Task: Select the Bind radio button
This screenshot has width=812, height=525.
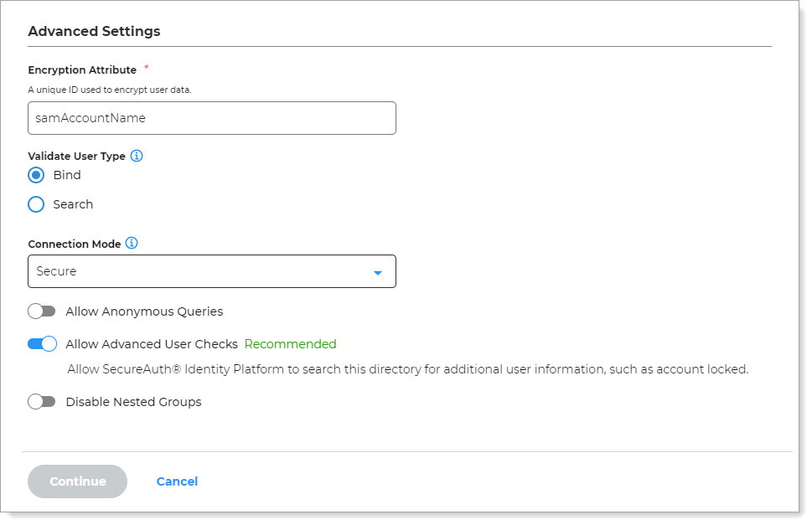Action: coord(36,175)
